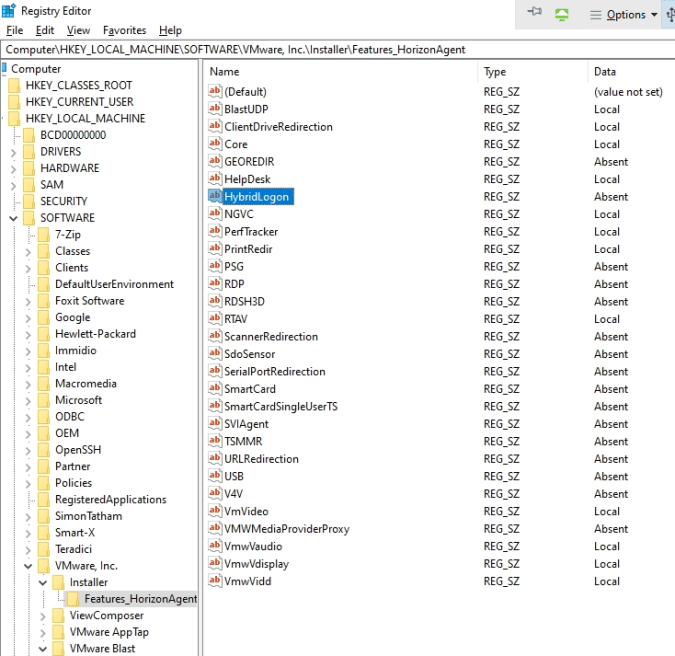Viewport: 675px width, 656px height.
Task: Open the Edit menu
Action: coord(45,31)
